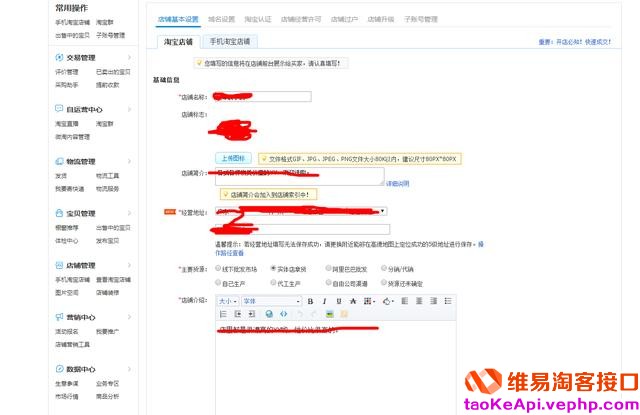Open 生意参谋 in the sidebar
Screen dimensions: 640x415
(67, 384)
